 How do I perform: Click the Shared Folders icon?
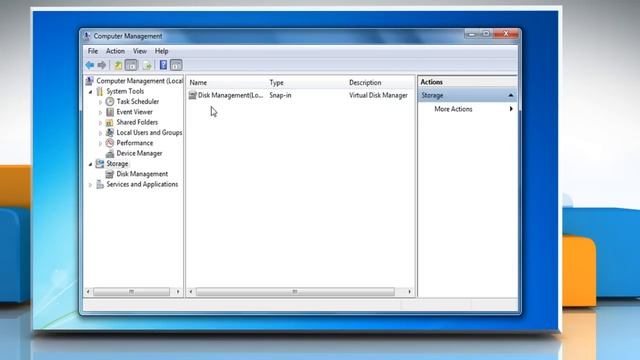[x=110, y=122]
